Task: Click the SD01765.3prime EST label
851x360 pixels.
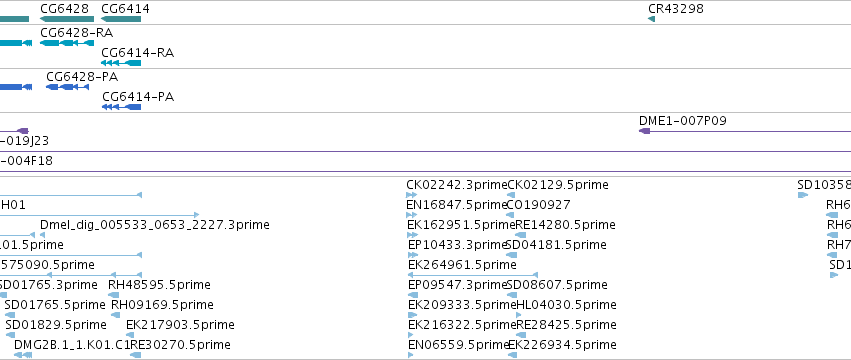Action: pos(48,285)
